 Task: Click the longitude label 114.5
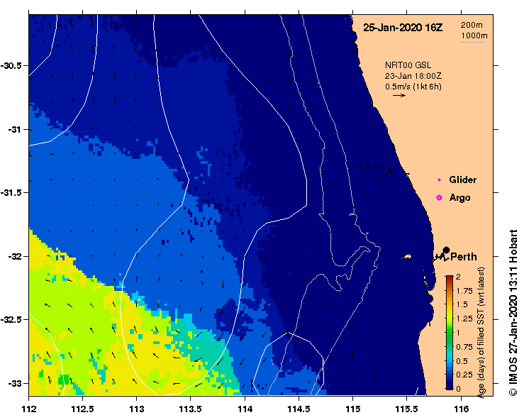299,409
